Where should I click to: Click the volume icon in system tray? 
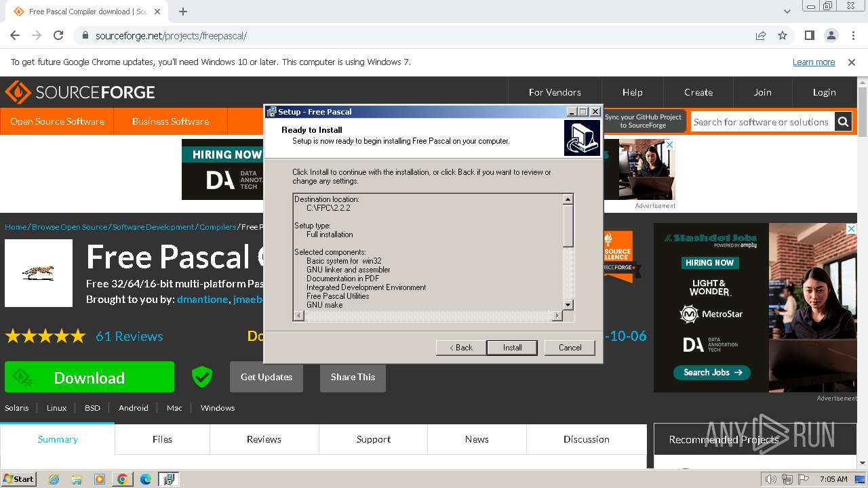(770, 479)
